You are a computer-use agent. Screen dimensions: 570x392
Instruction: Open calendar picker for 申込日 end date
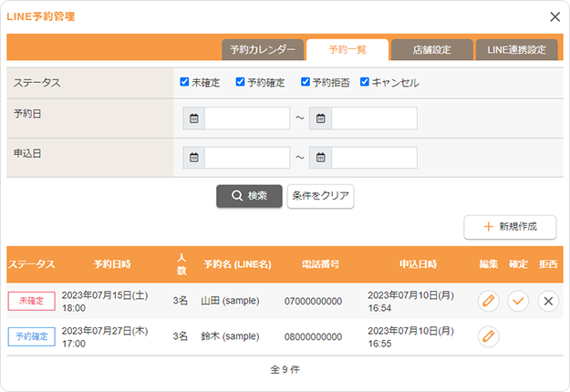(x=320, y=158)
